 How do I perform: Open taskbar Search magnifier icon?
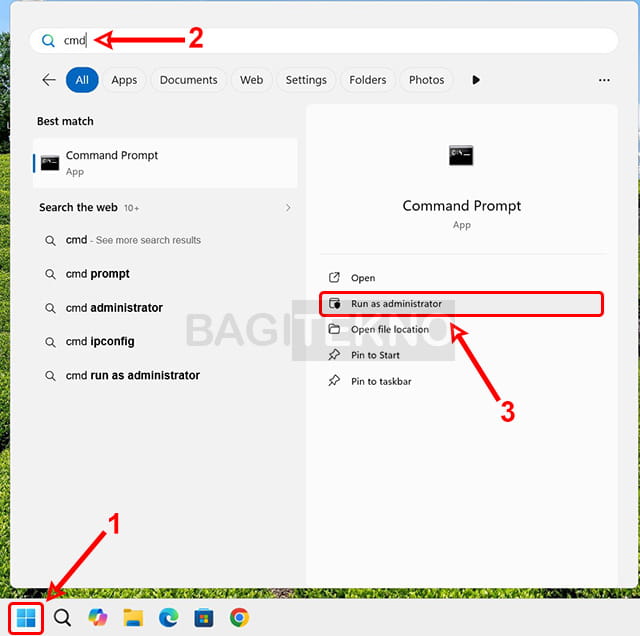click(62, 618)
